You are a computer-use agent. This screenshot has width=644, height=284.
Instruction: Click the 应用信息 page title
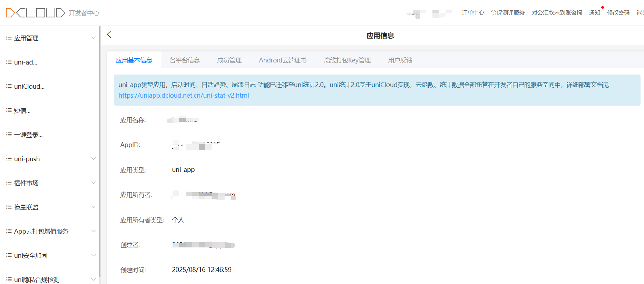point(380,36)
